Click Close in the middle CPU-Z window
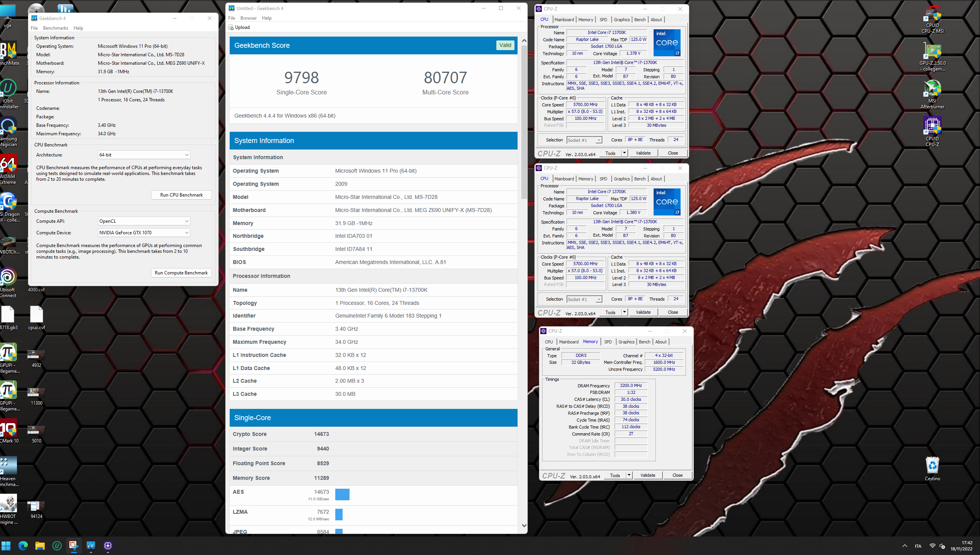 [673, 312]
